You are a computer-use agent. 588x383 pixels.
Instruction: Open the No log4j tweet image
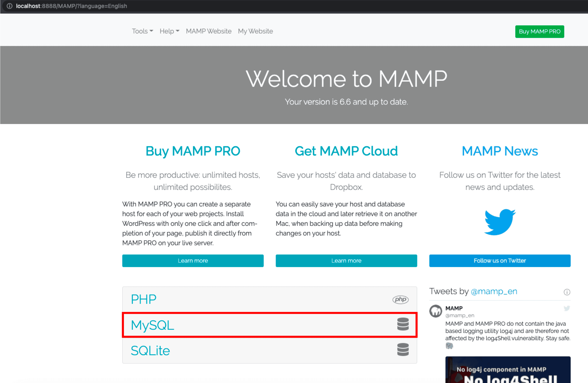coord(508,369)
